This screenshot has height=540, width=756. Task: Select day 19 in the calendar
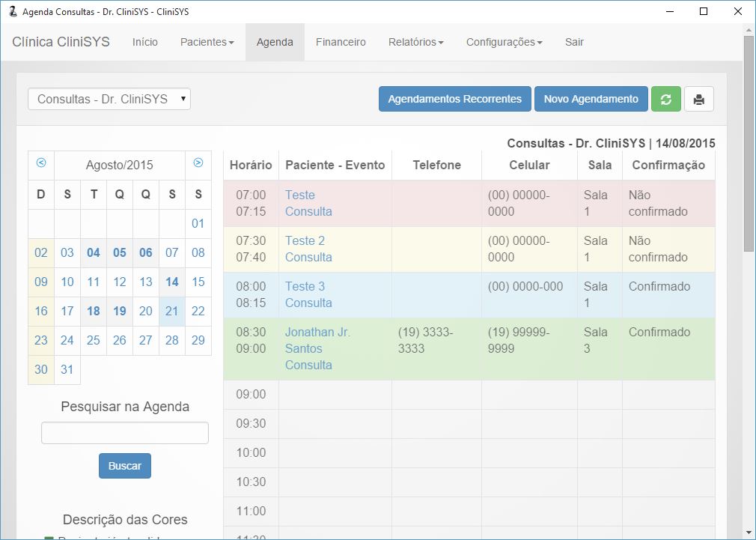pos(120,311)
